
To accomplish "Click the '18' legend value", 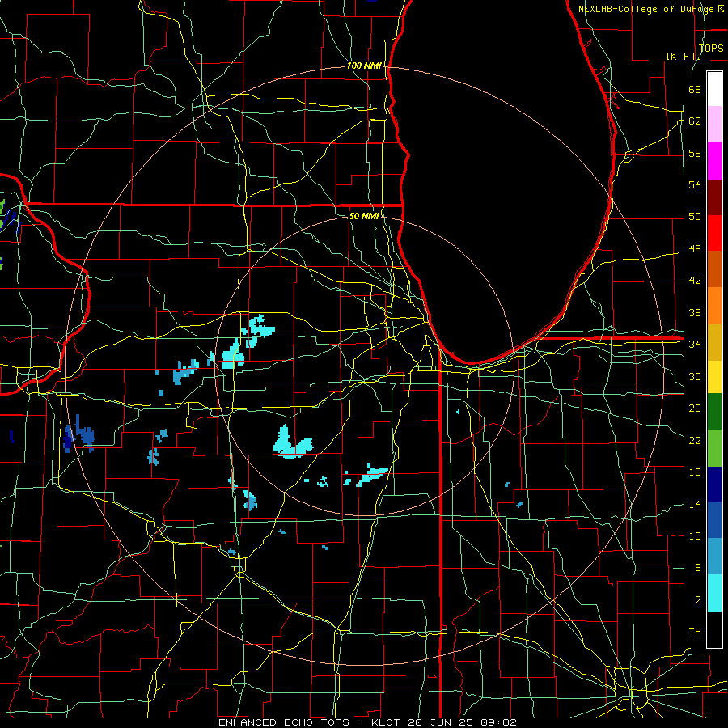I will 695,472.
